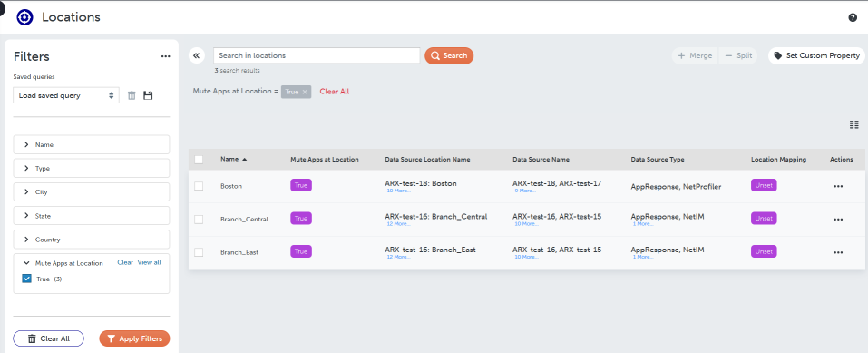Open actions menu for Branch_East row
The image size is (868, 353).
[x=838, y=252]
